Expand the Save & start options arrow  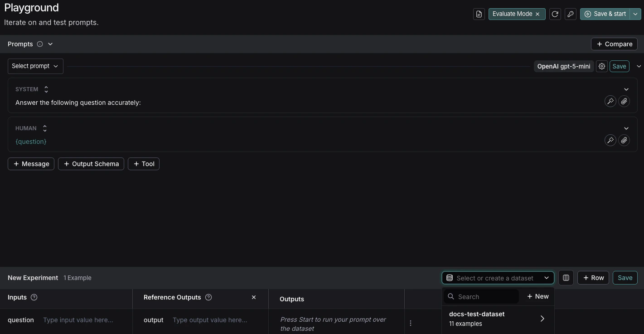pos(635,14)
